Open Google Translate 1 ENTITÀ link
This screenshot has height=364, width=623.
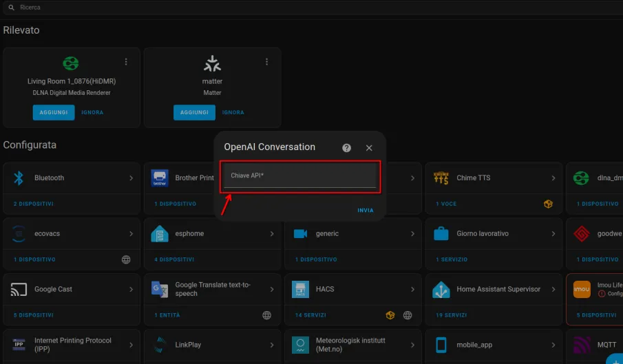click(x=167, y=314)
